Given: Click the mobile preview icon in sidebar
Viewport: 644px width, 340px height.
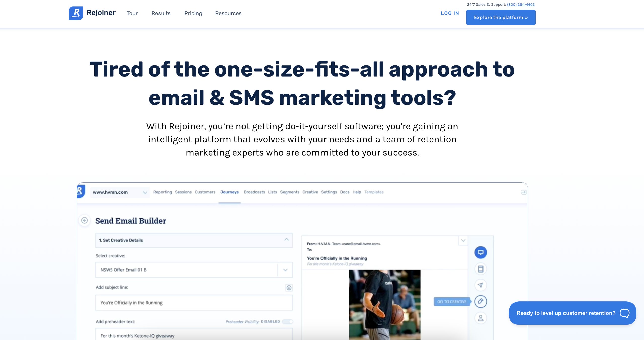Looking at the screenshot, I should (480, 268).
